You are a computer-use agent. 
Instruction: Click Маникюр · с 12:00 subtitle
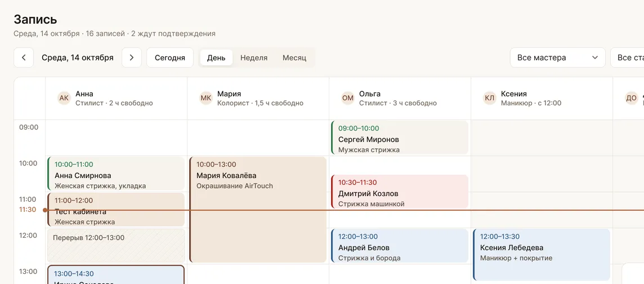pos(531,103)
